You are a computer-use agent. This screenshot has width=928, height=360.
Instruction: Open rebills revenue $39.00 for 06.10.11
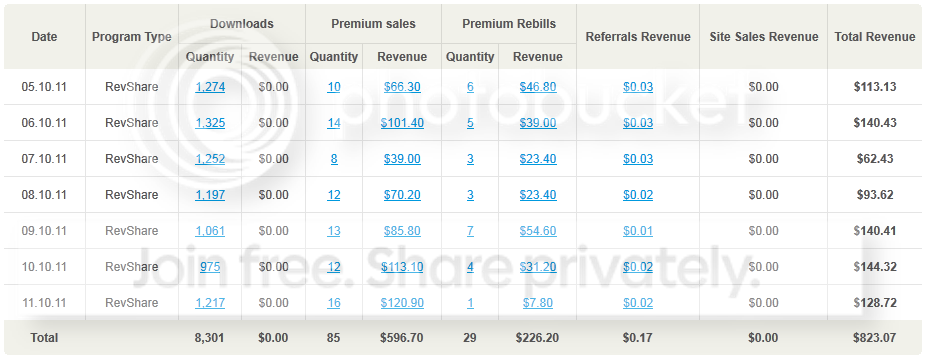coord(538,123)
